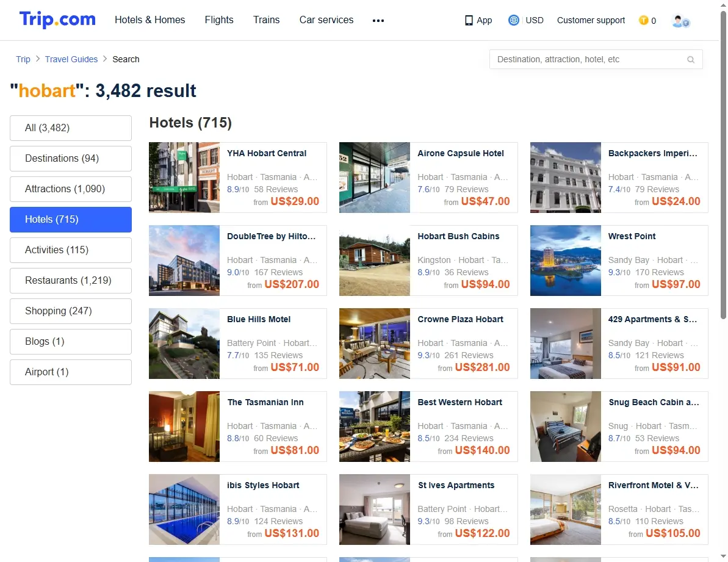728x562 pixels.
Task: Click the US$281.00 Crowne Plaza price
Action: (x=483, y=367)
